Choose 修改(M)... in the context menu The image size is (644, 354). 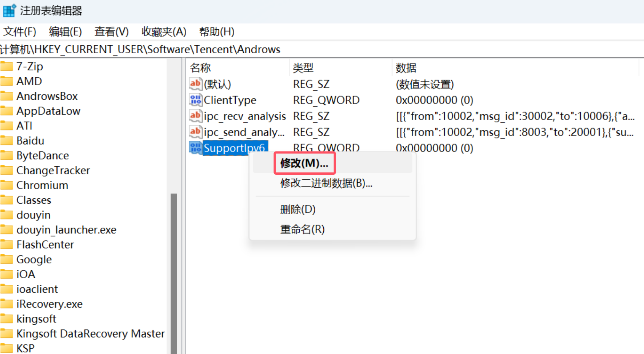(332, 163)
